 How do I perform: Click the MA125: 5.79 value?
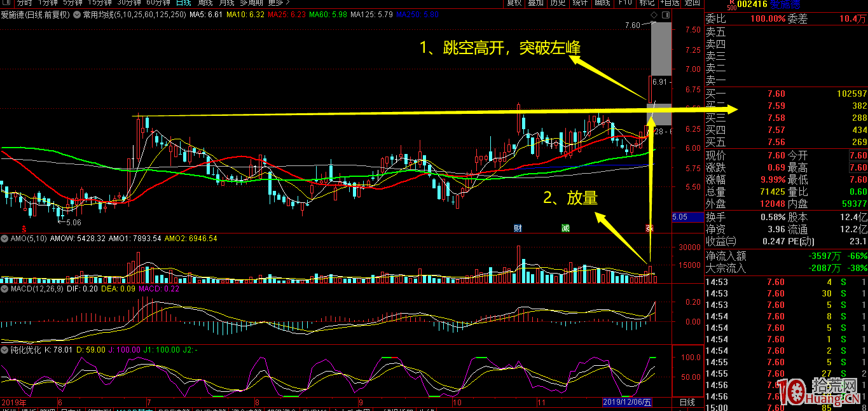(x=373, y=14)
